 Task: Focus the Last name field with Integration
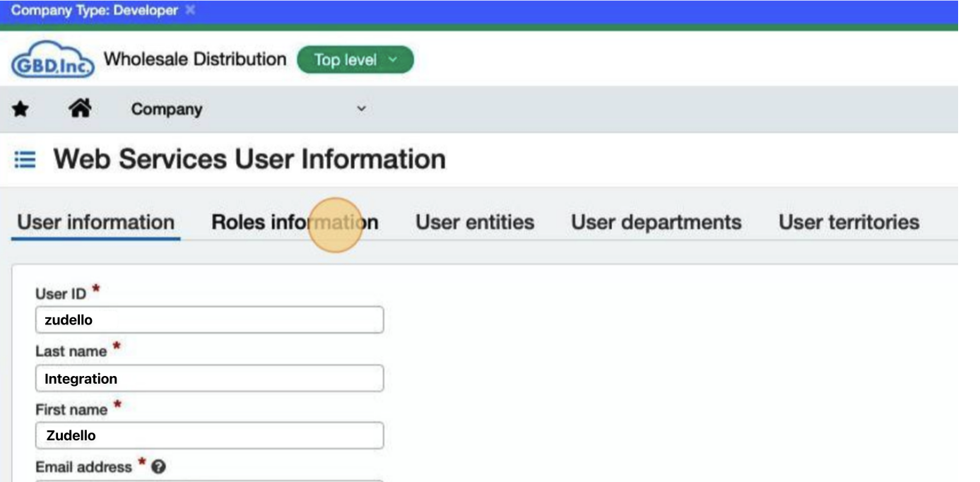[209, 379]
